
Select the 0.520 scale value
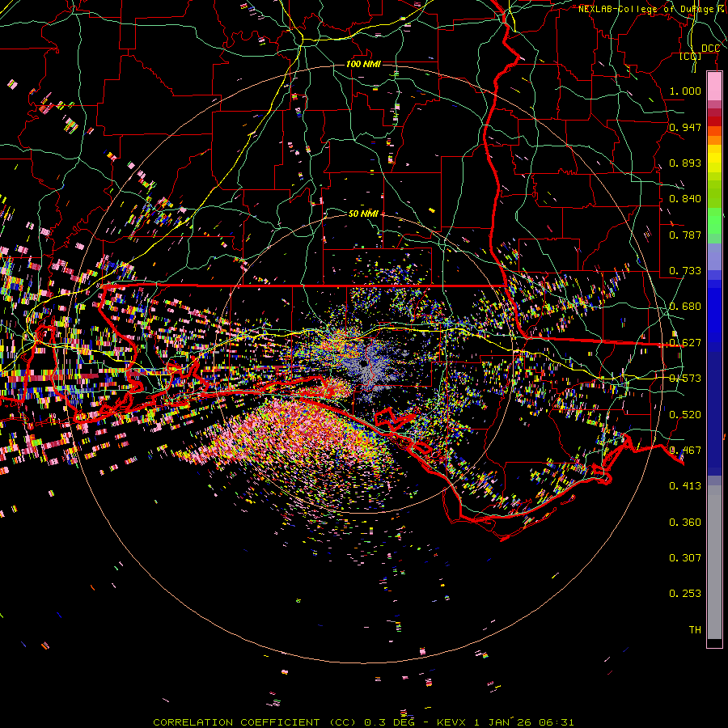tap(685, 415)
